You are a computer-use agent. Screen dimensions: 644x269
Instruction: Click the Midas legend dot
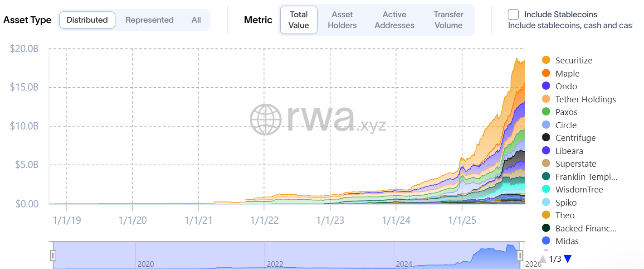(x=546, y=241)
